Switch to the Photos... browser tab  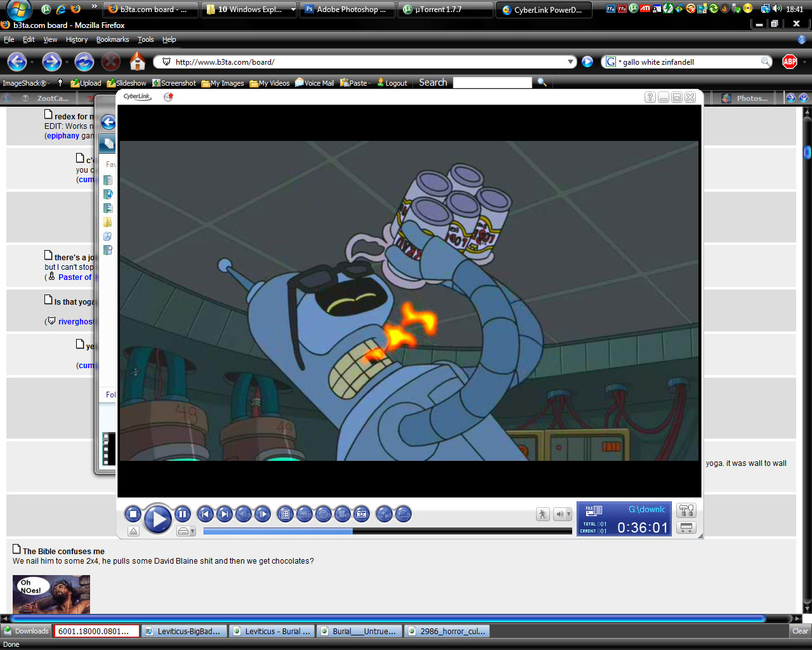tap(745, 98)
